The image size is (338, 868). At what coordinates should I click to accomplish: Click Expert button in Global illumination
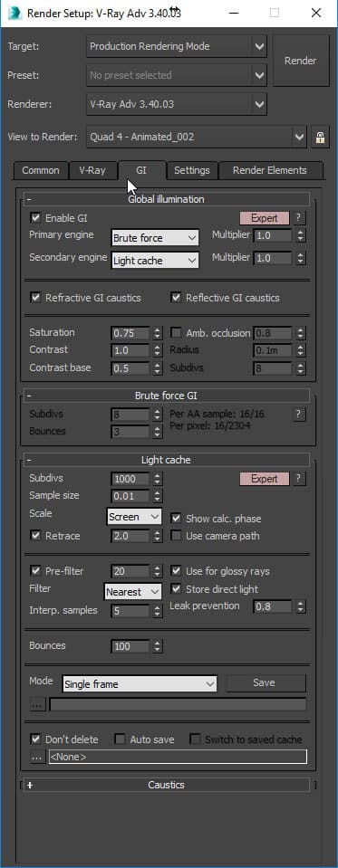coord(265,218)
